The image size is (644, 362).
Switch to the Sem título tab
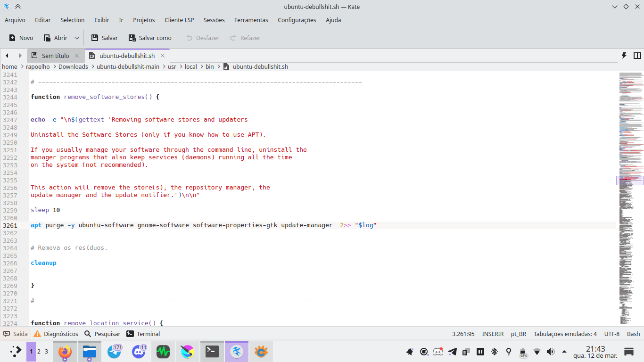click(55, 56)
